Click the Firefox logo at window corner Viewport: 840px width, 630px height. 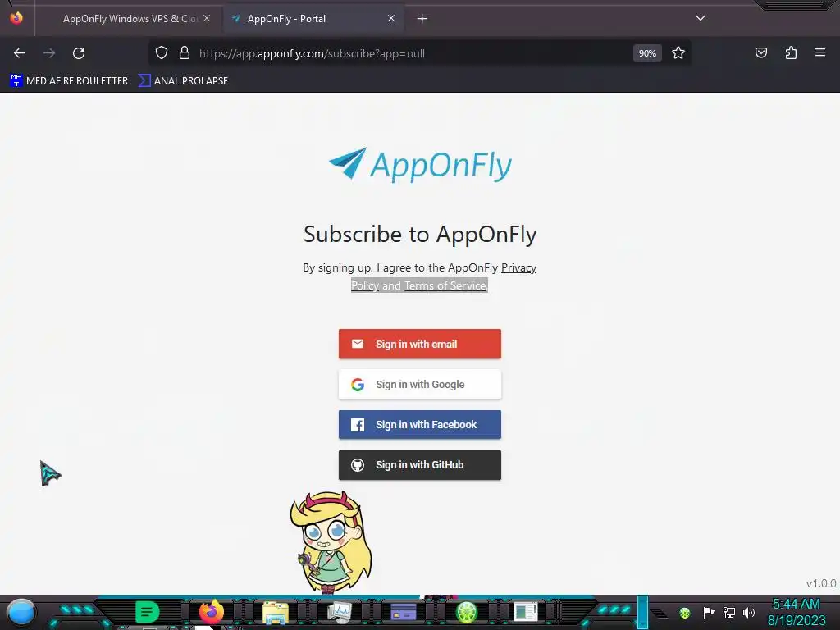pyautogui.click(x=16, y=18)
